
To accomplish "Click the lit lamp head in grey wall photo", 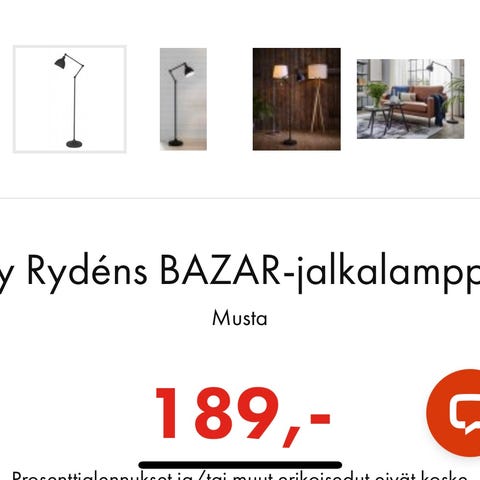I will click(188, 70).
